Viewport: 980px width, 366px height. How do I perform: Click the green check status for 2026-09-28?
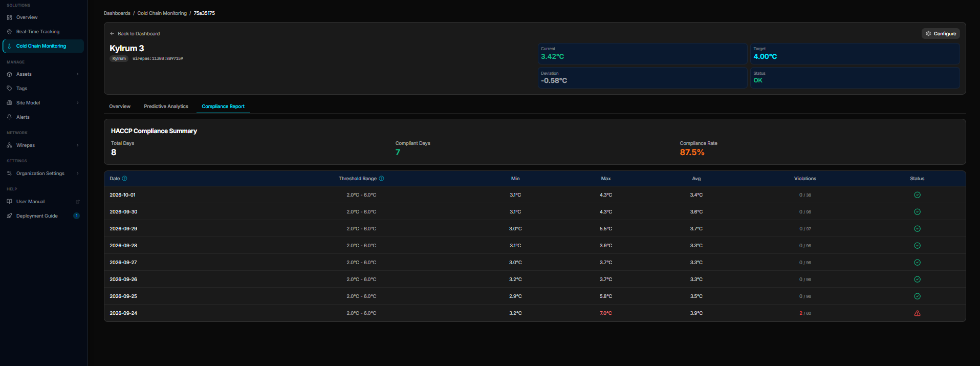tap(917, 246)
